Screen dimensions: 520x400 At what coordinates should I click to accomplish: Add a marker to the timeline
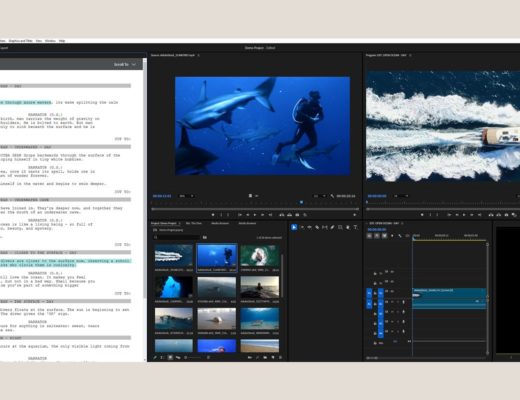392,236
